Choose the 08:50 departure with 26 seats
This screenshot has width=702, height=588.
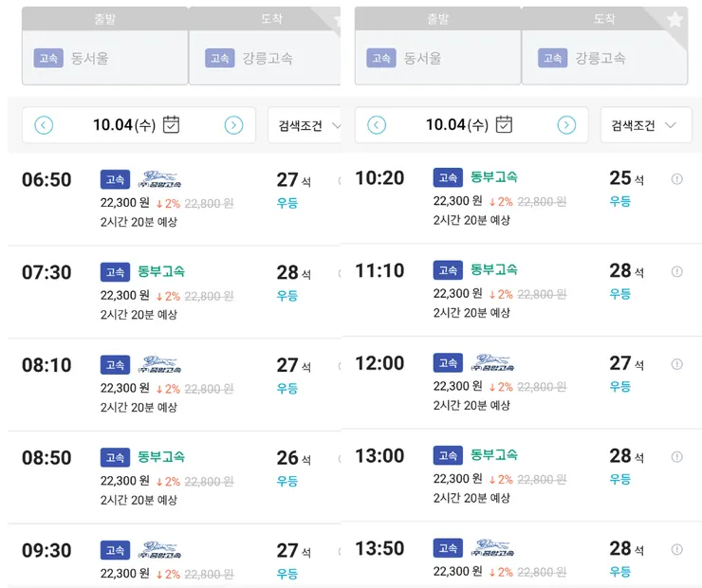[x=171, y=476]
